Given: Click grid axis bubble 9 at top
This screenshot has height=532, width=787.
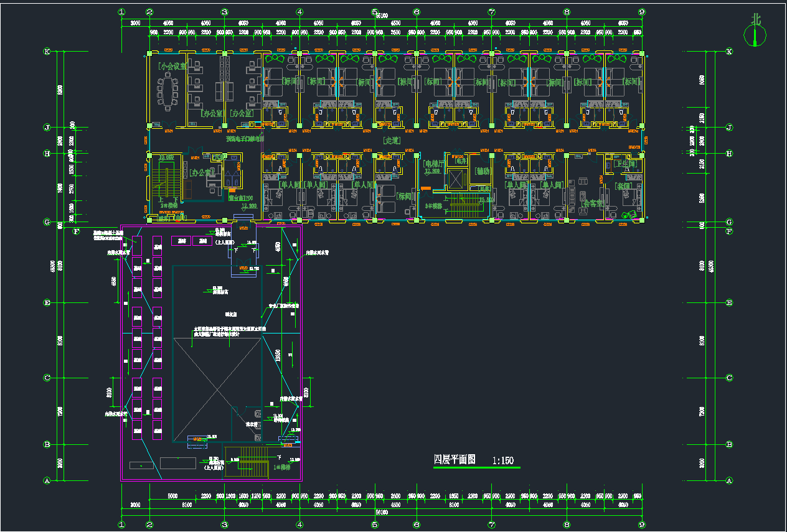Looking at the screenshot, I should [641, 12].
